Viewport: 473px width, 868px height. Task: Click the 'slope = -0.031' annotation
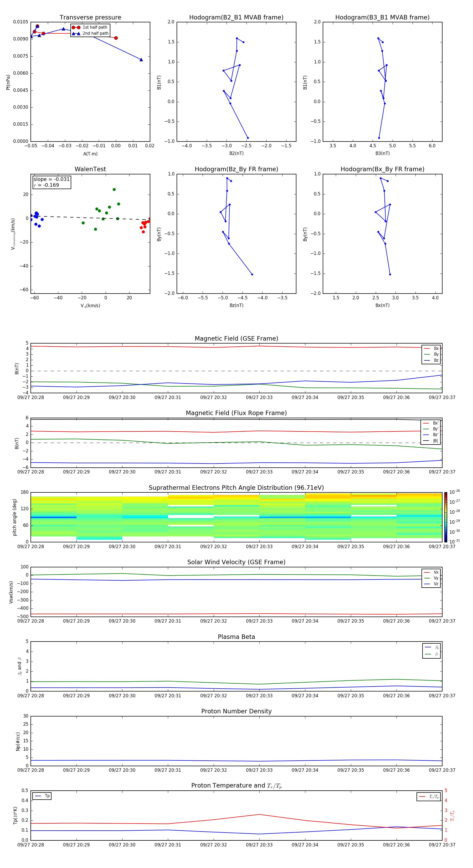52,179
